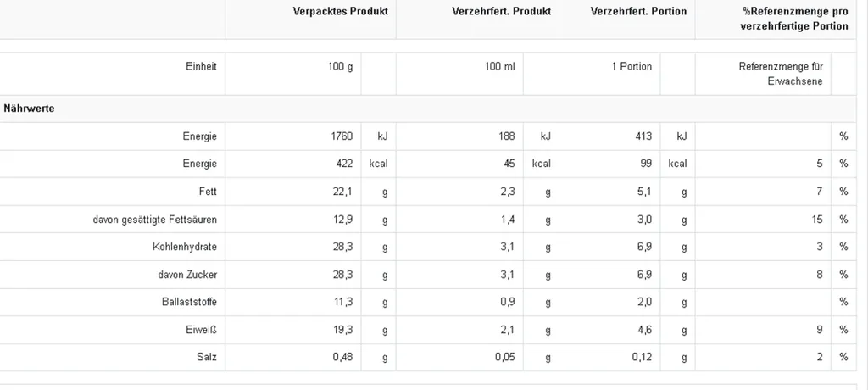The image size is (868, 390).
Task: Click the Ballaststoffe value 11,3
Action: 342,303
